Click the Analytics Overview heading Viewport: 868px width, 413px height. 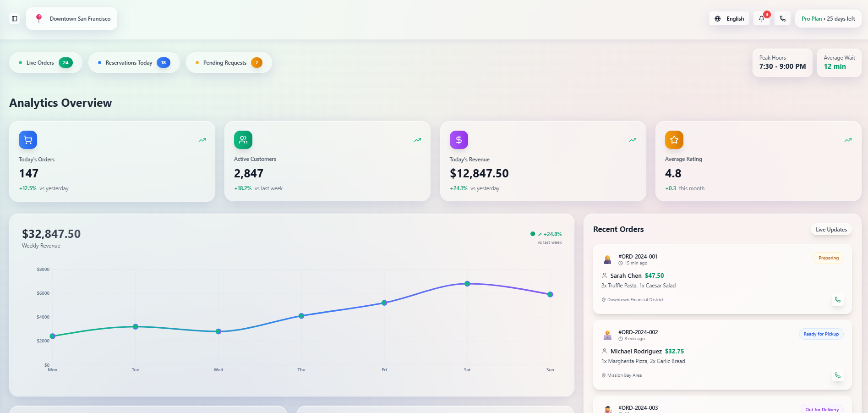point(60,103)
